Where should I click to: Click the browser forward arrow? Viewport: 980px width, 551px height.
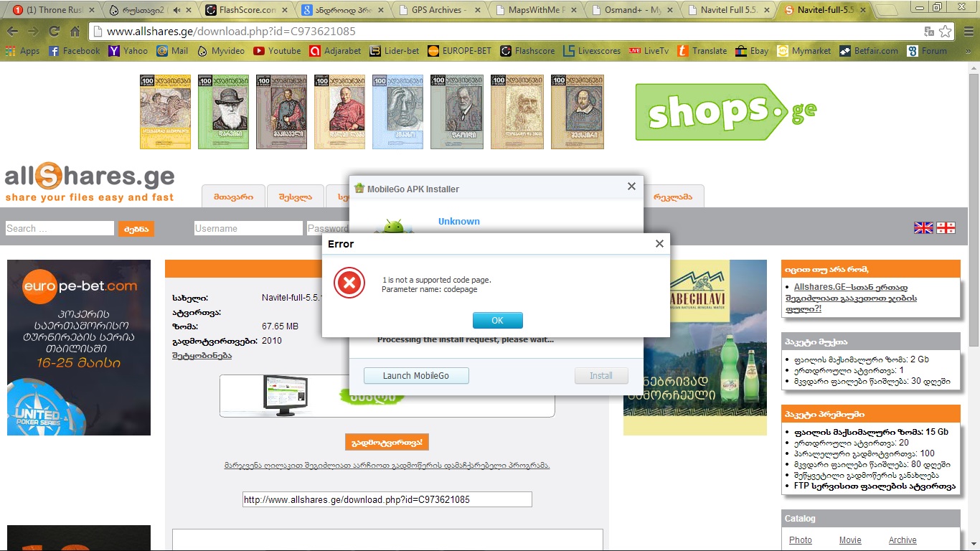point(33,32)
